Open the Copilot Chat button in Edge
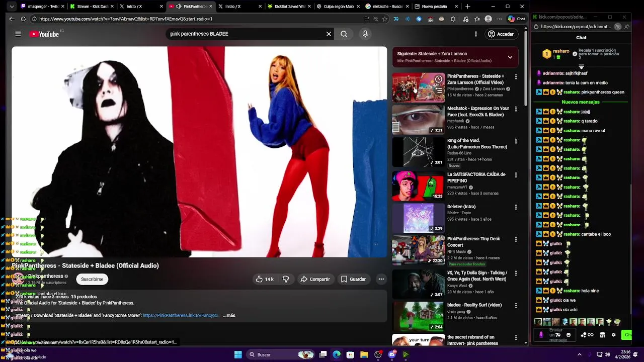The height and width of the screenshot is (362, 644). coord(517,19)
